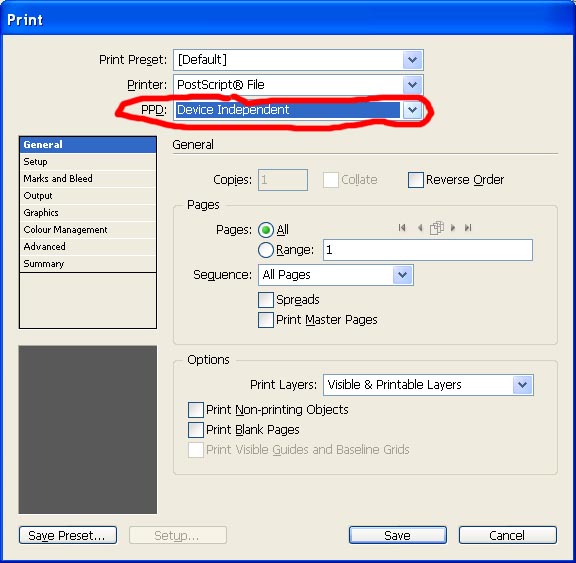The image size is (576, 563).
Task: Click the Copies input field
Action: pos(283,180)
